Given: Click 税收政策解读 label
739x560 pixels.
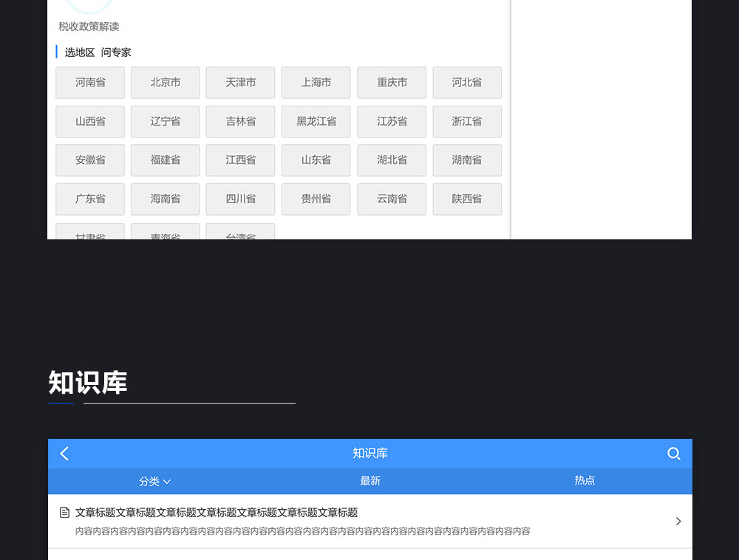Looking at the screenshot, I should coord(89,27).
